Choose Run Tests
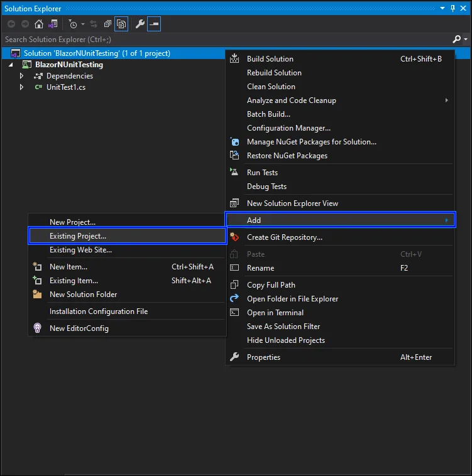Screen dimensions: 472x476 pos(340,173)
